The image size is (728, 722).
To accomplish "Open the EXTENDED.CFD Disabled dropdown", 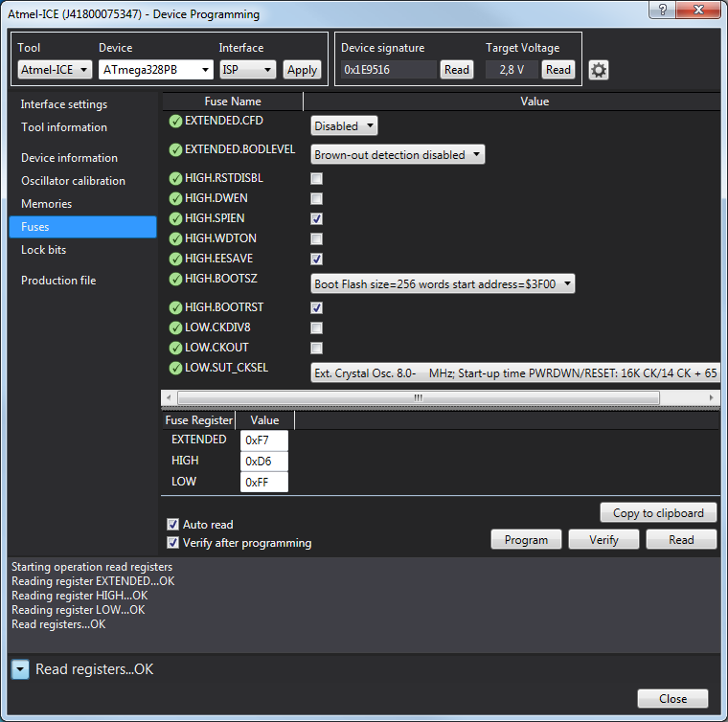I will (x=344, y=125).
